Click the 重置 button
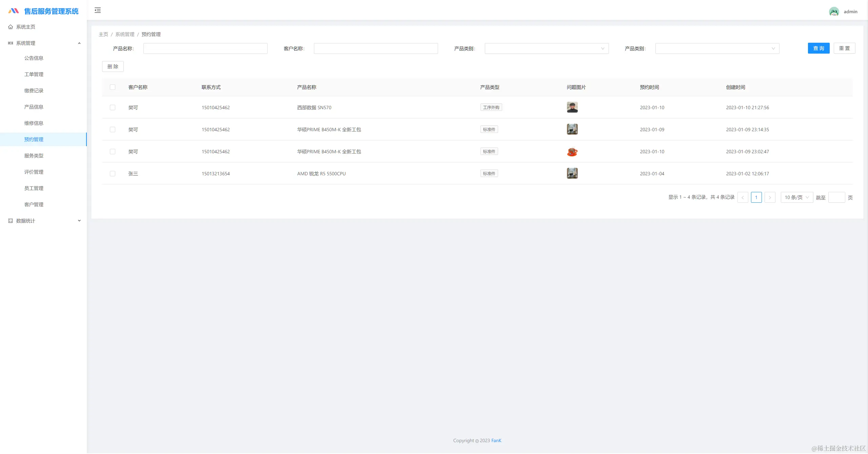The width and height of the screenshot is (868, 454). coord(844,48)
